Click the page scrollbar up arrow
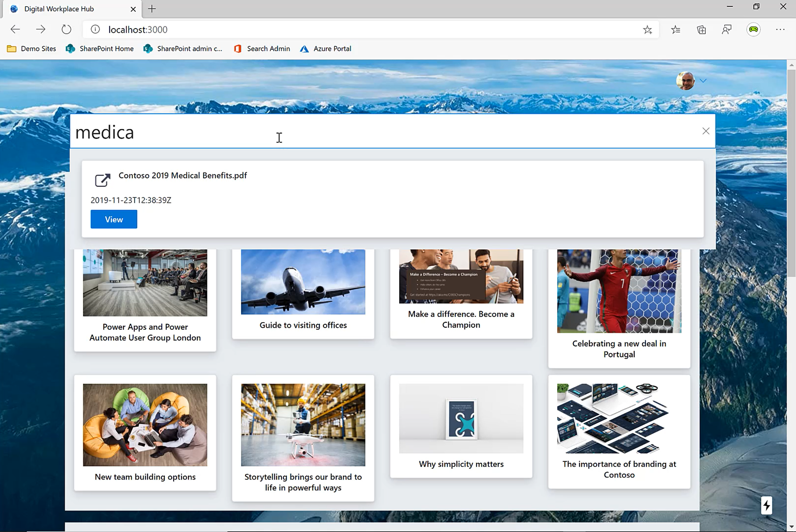 tap(792, 65)
